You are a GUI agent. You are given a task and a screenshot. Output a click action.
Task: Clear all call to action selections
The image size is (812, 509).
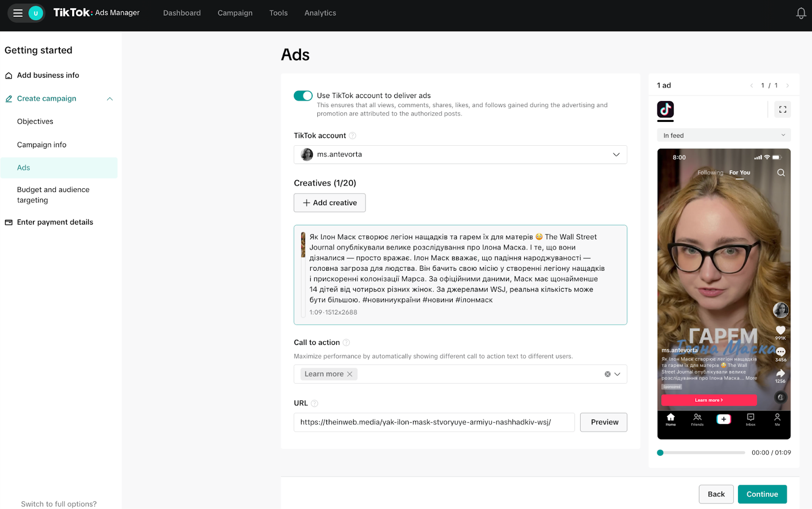pos(607,374)
